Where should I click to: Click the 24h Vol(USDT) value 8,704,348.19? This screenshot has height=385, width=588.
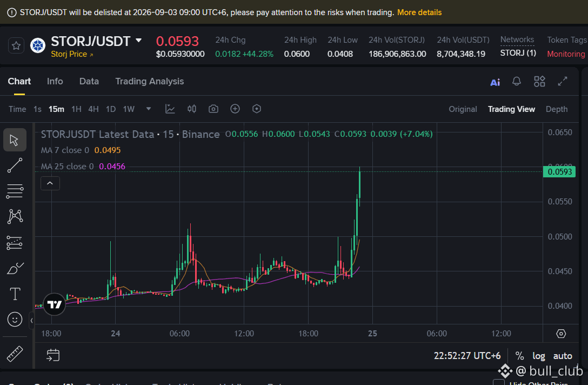click(x=461, y=54)
